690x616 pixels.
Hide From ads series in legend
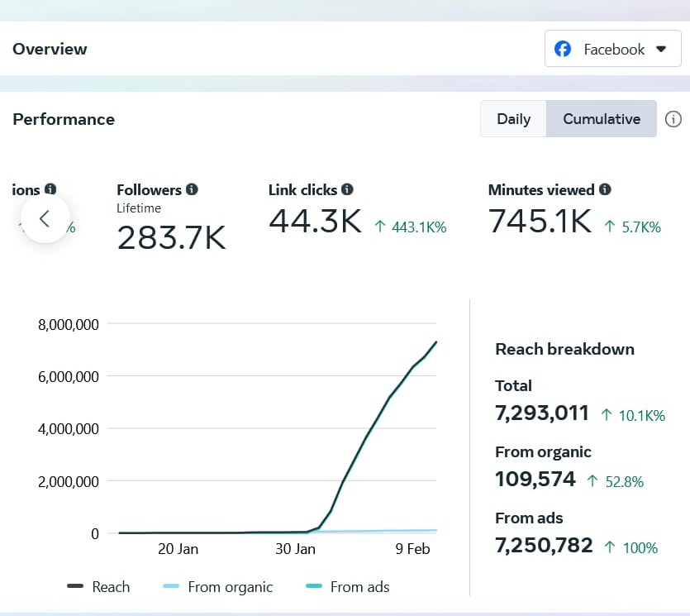coord(348,587)
